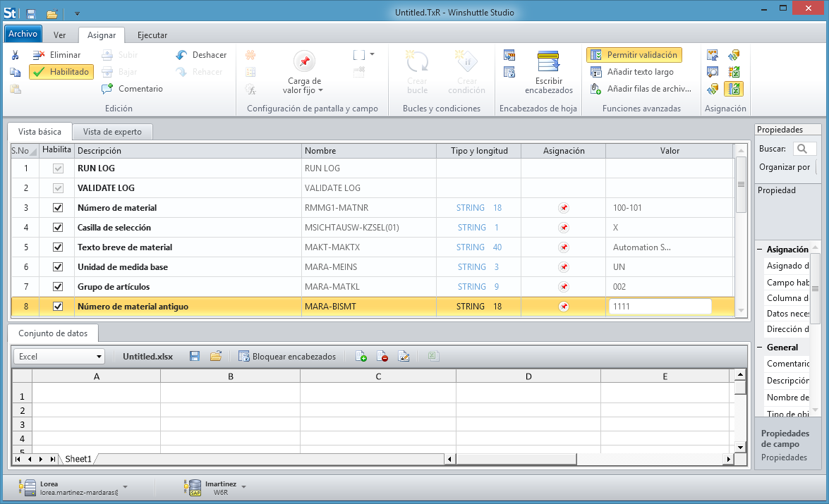The image size is (829, 504).
Task: Click the Copy icon in Edición group
Action: pos(15,73)
